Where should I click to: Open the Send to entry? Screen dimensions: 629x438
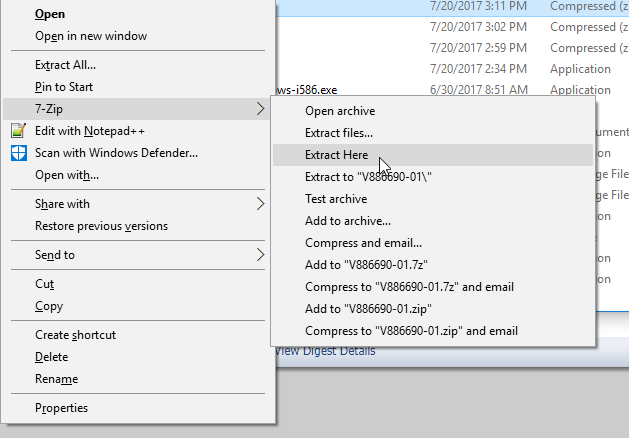(x=138, y=255)
